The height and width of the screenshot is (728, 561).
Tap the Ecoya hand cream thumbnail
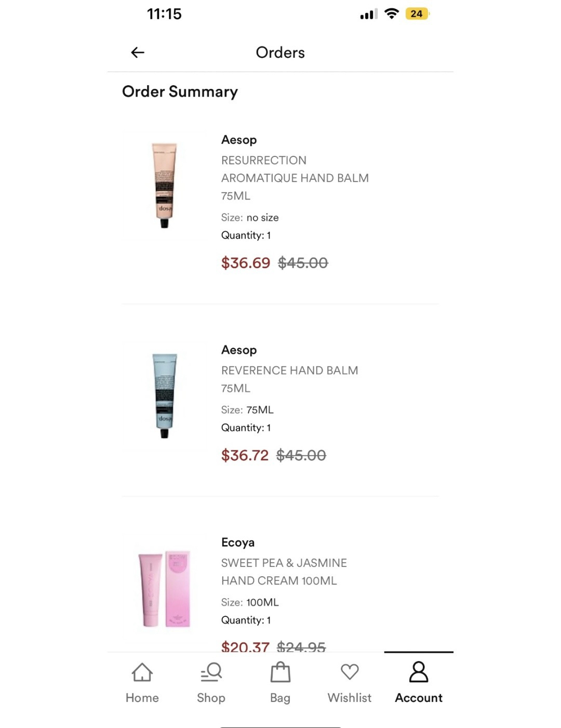pos(164,588)
